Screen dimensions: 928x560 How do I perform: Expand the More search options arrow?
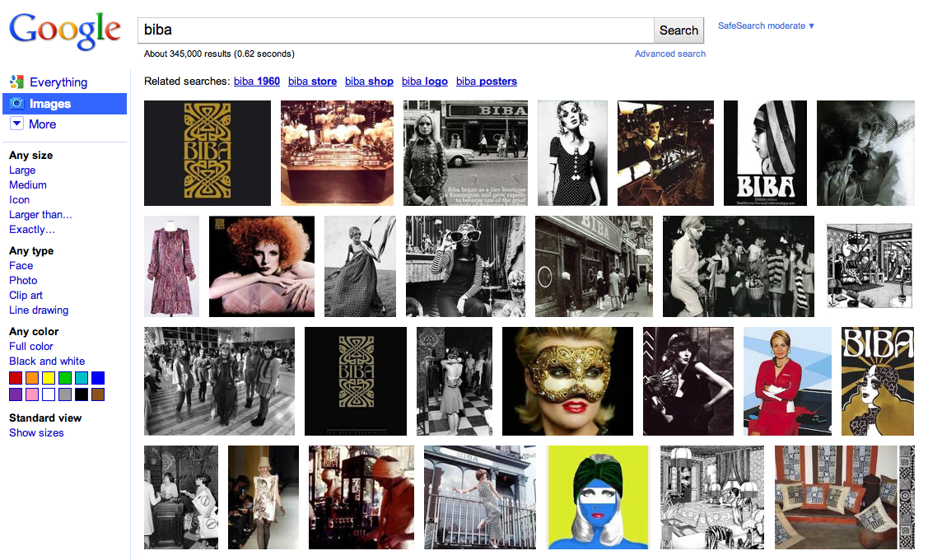click(17, 124)
